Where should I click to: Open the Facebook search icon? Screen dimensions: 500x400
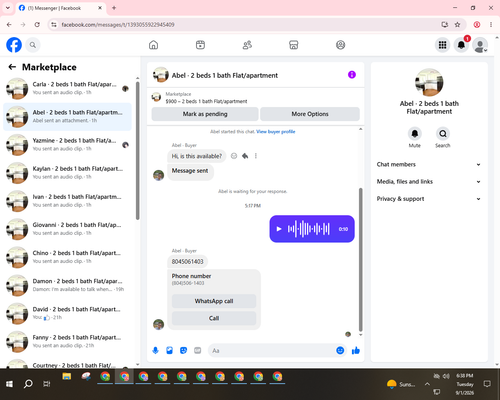(33, 45)
